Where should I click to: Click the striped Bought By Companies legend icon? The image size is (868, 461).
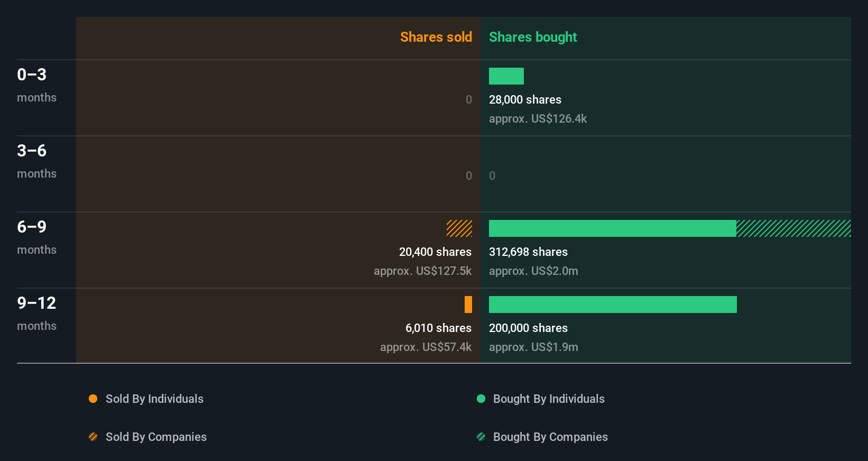point(481,437)
